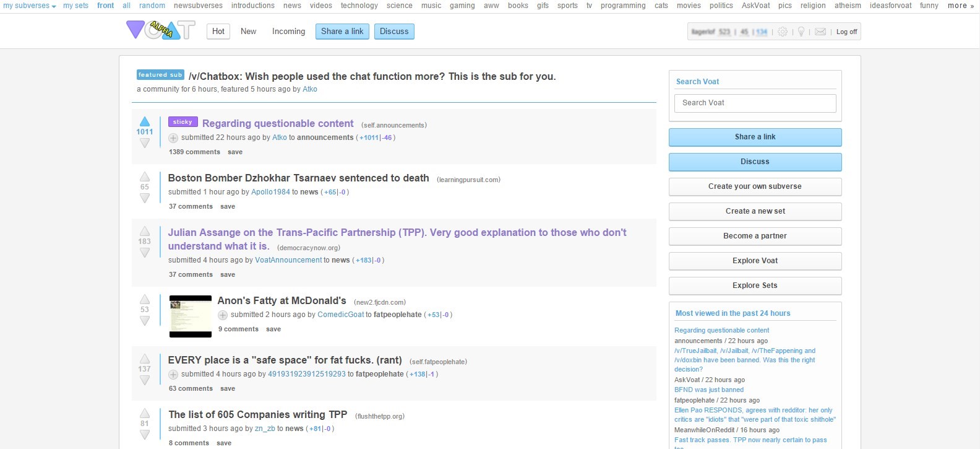Downvote the Boston Bomber Tsarnaev post

pos(145,198)
